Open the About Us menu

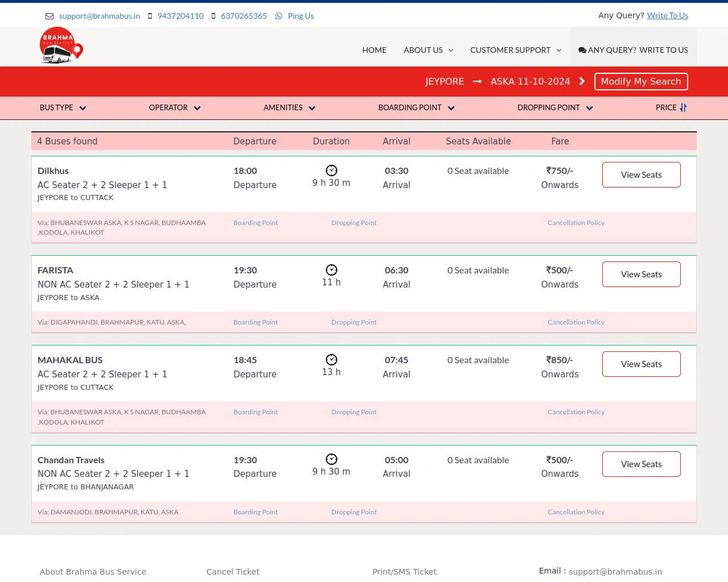coord(428,50)
